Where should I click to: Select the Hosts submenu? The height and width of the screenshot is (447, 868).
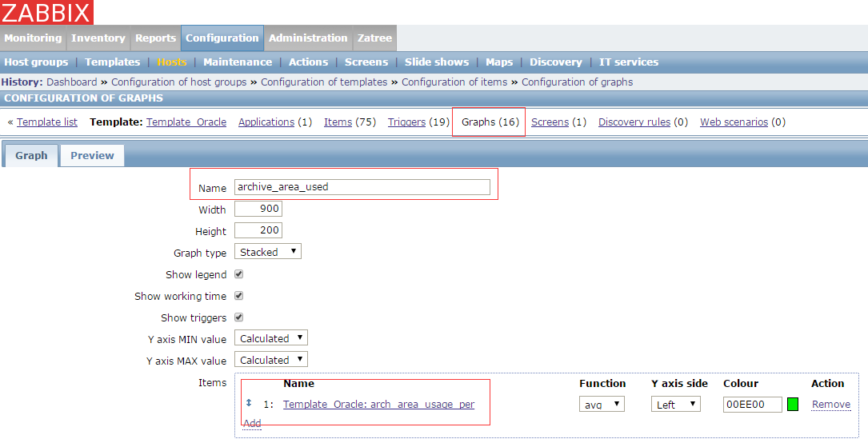coord(172,62)
